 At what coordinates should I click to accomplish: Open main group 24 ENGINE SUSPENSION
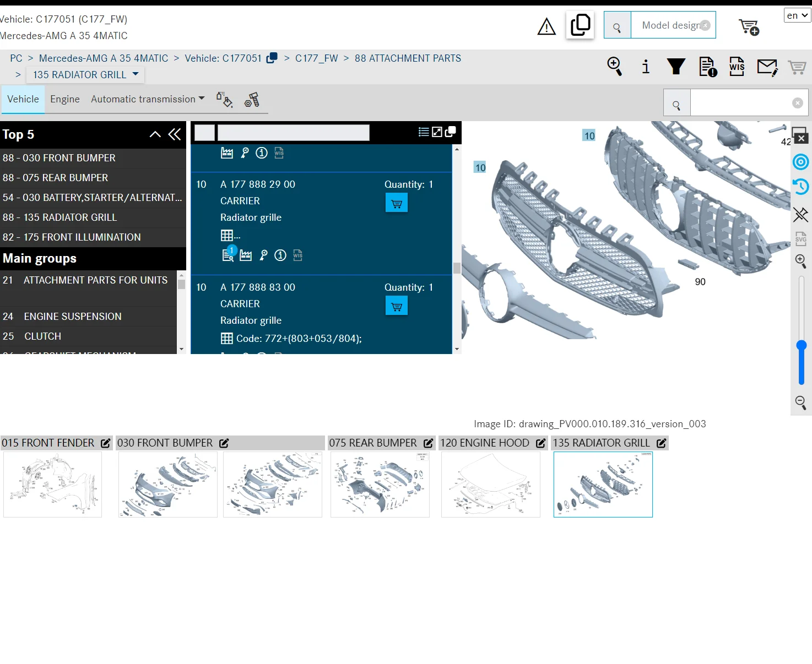pyautogui.click(x=88, y=317)
